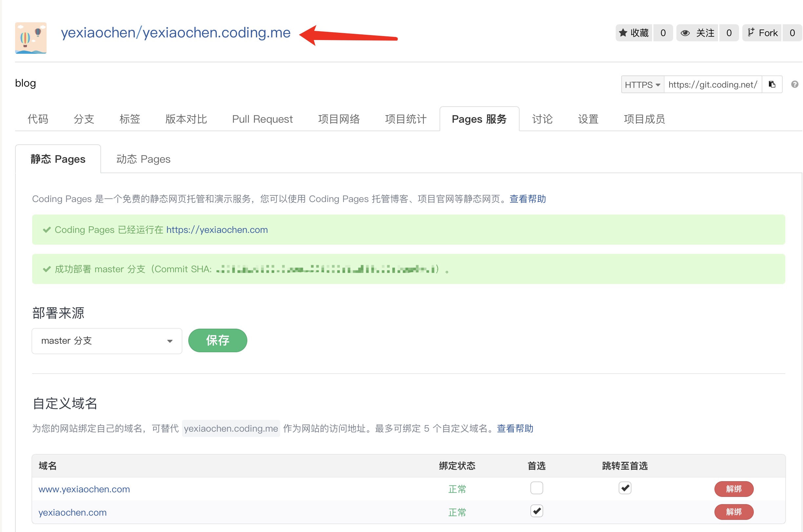
Task: Open the yexiaochen.com domain link in table
Action: pyautogui.click(x=72, y=512)
